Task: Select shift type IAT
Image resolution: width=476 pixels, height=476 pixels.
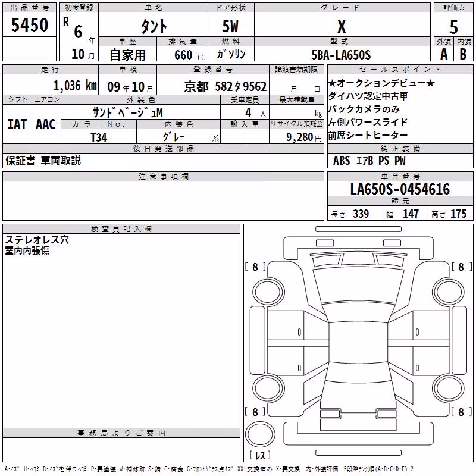Action: click(17, 124)
